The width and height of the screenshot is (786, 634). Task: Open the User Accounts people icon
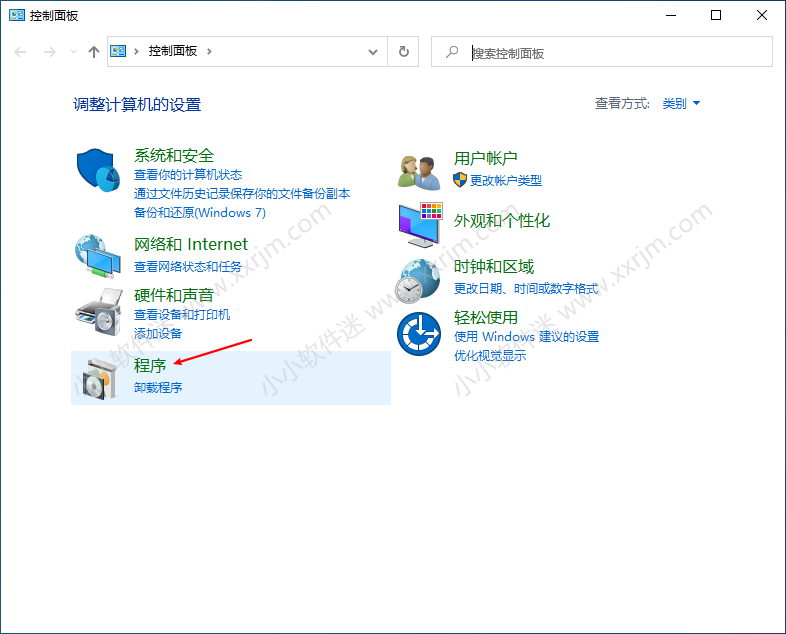point(420,171)
